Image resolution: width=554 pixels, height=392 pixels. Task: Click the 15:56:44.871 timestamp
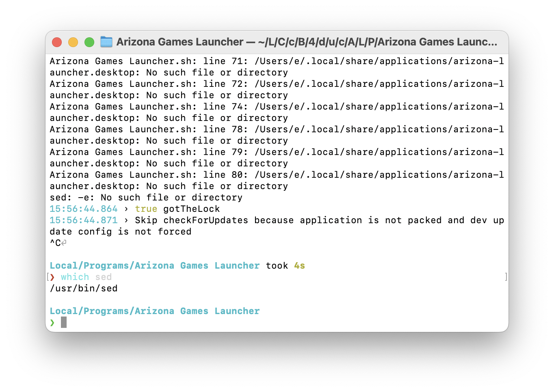pyautogui.click(x=84, y=220)
